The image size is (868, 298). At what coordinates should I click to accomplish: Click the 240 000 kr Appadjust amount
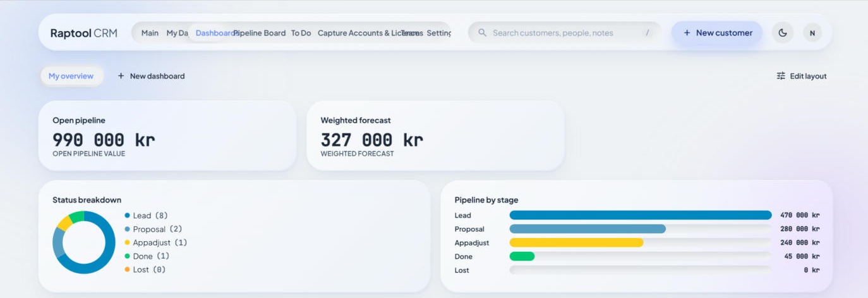[800, 243]
